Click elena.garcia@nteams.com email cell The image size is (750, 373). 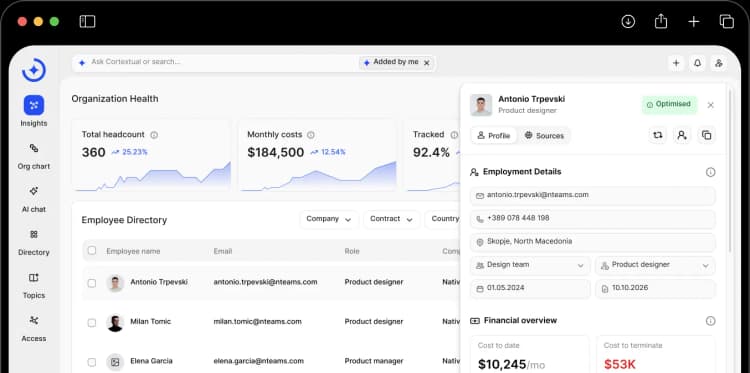tap(258, 361)
